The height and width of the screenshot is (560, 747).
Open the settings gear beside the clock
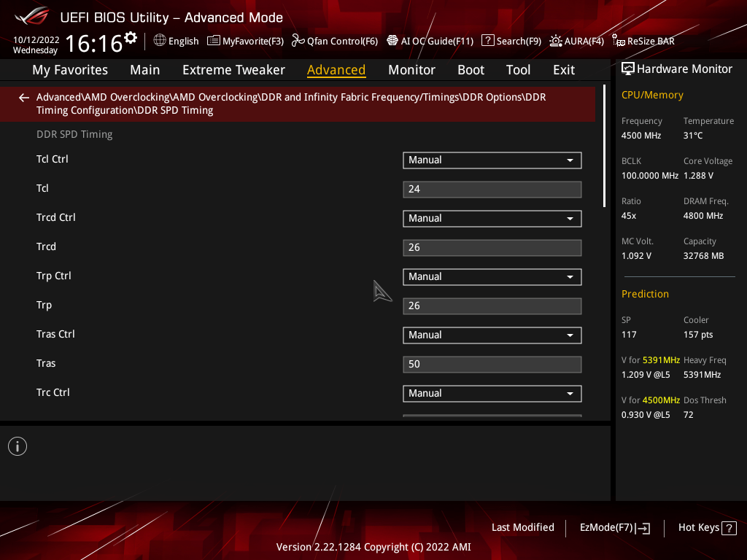tap(131, 38)
